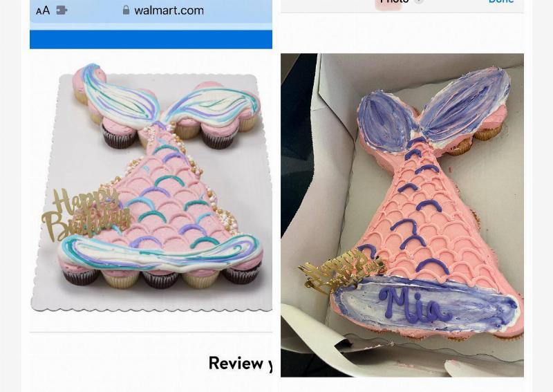Image resolution: width=553 pixels, height=392 pixels.
Task: Click the gold topper in the received cake photo
Action: coord(339,270)
